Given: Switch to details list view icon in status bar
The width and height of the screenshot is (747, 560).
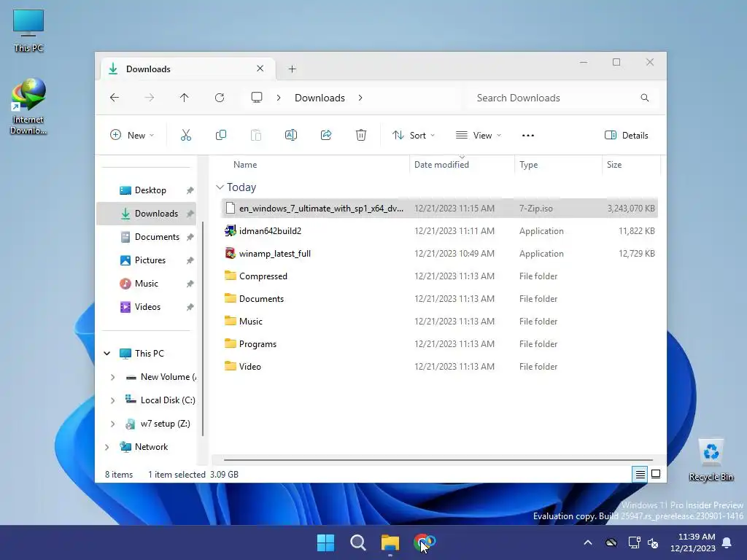Looking at the screenshot, I should [640, 474].
